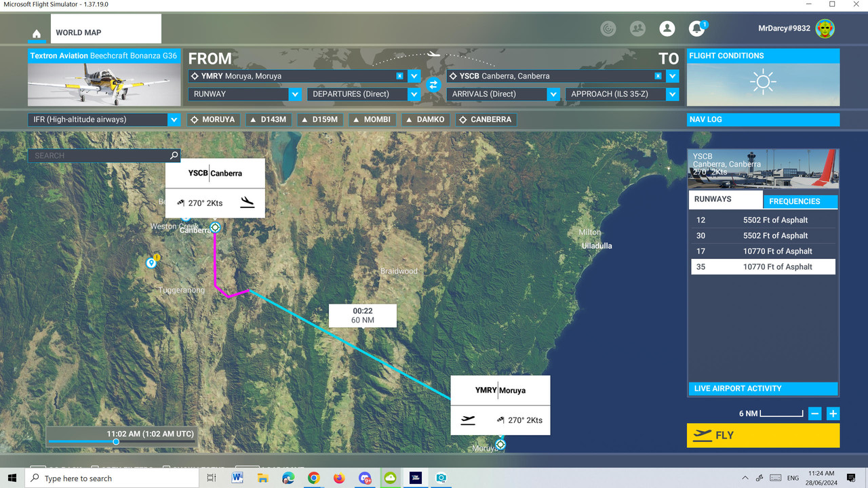Select the DAMKO waypoint chip
This screenshot has height=488, width=868.
425,119
